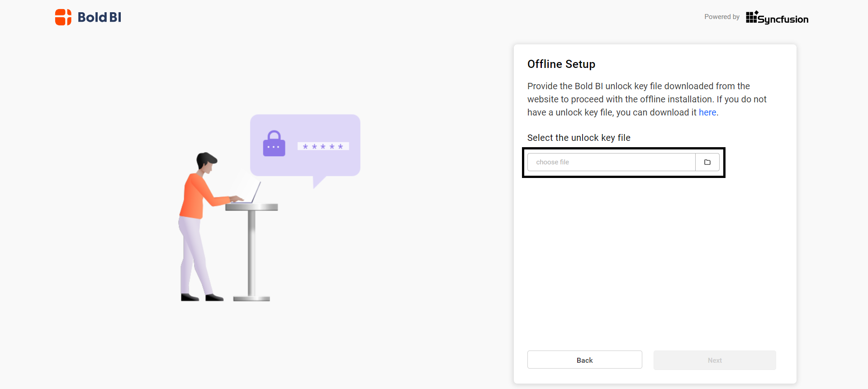Viewport: 868px width, 389px height.
Task: Click the Syncfusion grid icon beside Powered by
Action: pyautogui.click(x=751, y=17)
